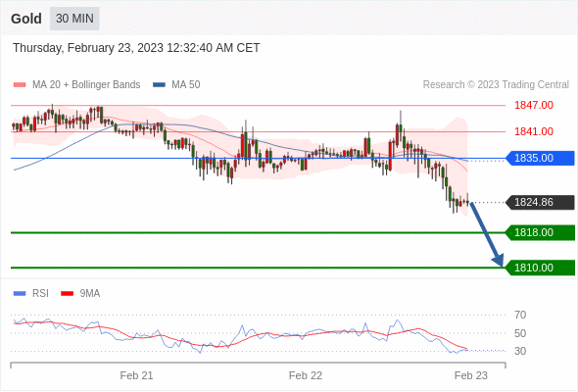The image size is (578, 392).
Task: Click the blue MA 50 legend swatch
Action: tap(159, 85)
